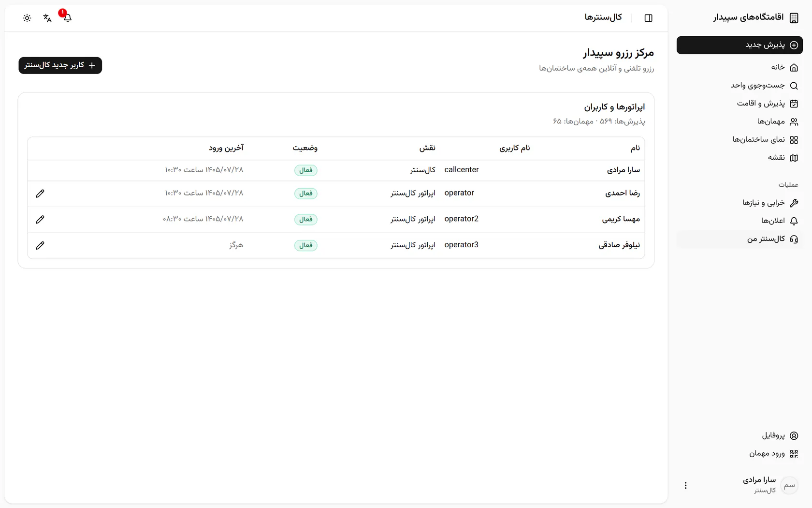Click the وضعیت column header
Image resolution: width=812 pixels, height=508 pixels.
click(x=305, y=148)
